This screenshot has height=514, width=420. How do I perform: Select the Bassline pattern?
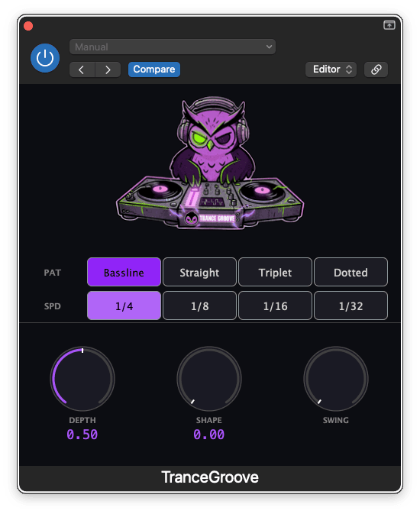tap(124, 272)
